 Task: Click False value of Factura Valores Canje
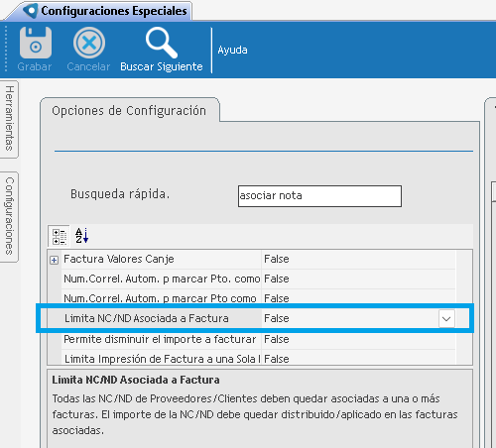(277, 259)
